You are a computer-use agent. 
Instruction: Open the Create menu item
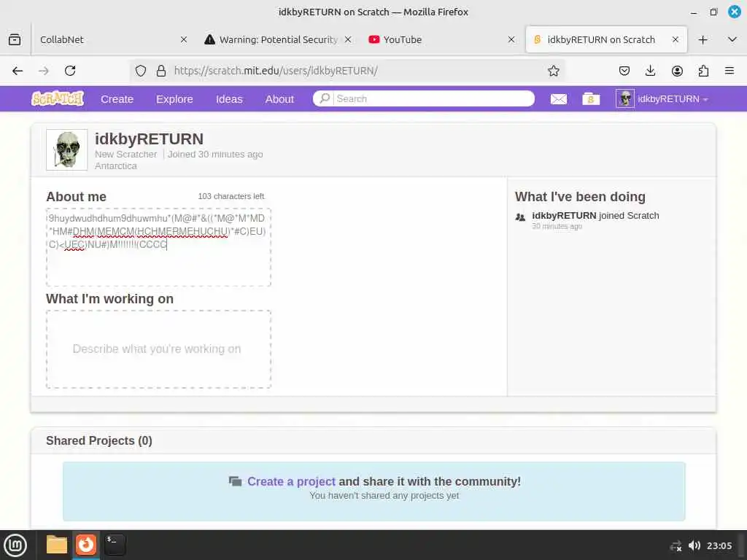tap(117, 99)
